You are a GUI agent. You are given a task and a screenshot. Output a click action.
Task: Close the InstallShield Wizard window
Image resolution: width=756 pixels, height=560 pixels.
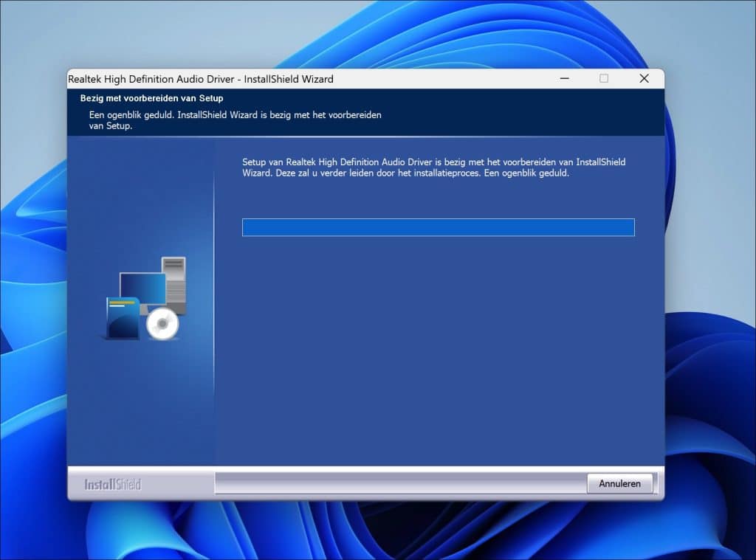tap(643, 78)
